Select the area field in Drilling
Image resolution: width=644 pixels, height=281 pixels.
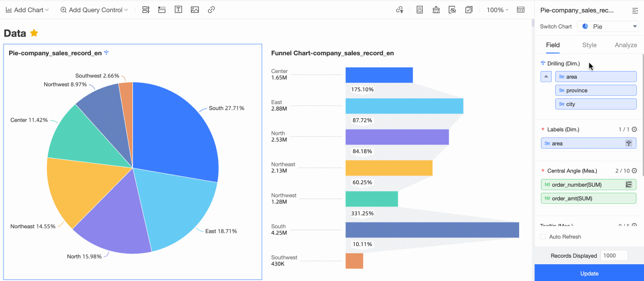point(596,77)
